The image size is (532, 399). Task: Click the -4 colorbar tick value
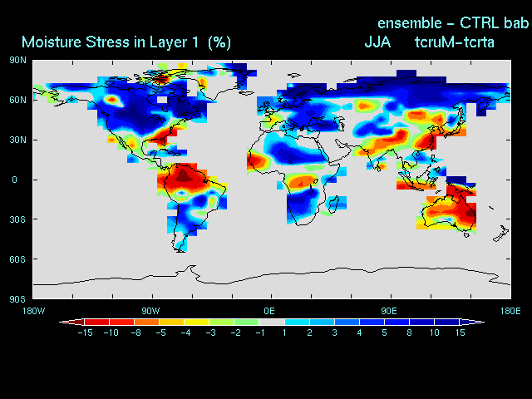click(x=186, y=332)
